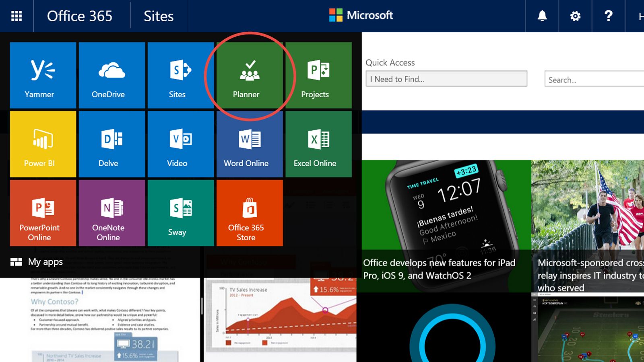
Task: Launch the OneDrive tile
Action: click(x=112, y=75)
